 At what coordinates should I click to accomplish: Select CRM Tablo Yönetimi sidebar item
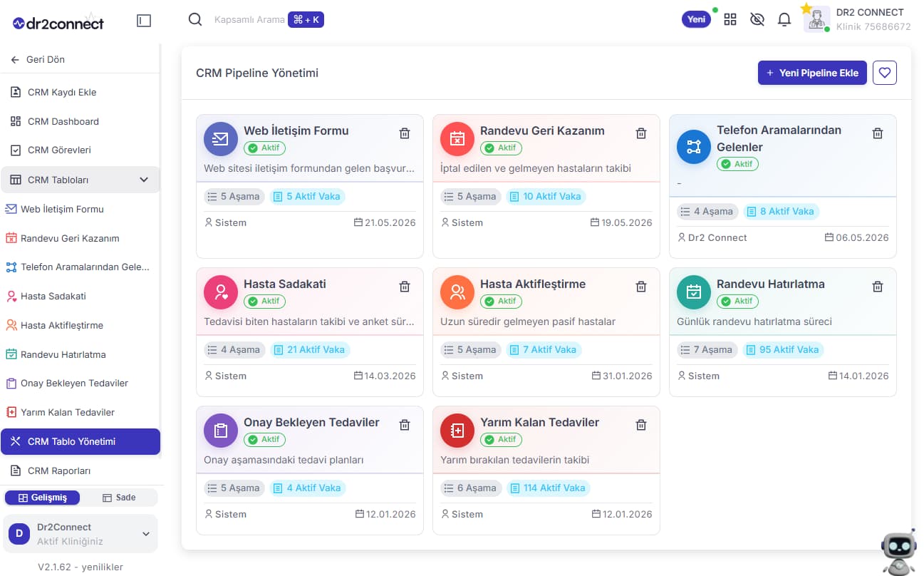81,441
